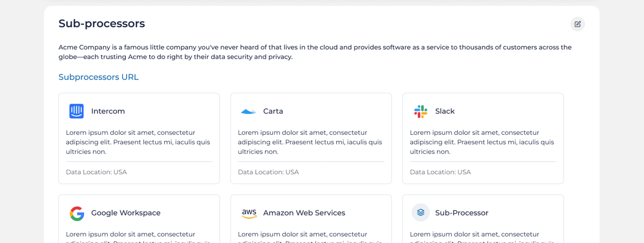Screen dimensions: 644x243
Task: Open the Subprocessors URL link
Action: (x=98, y=77)
